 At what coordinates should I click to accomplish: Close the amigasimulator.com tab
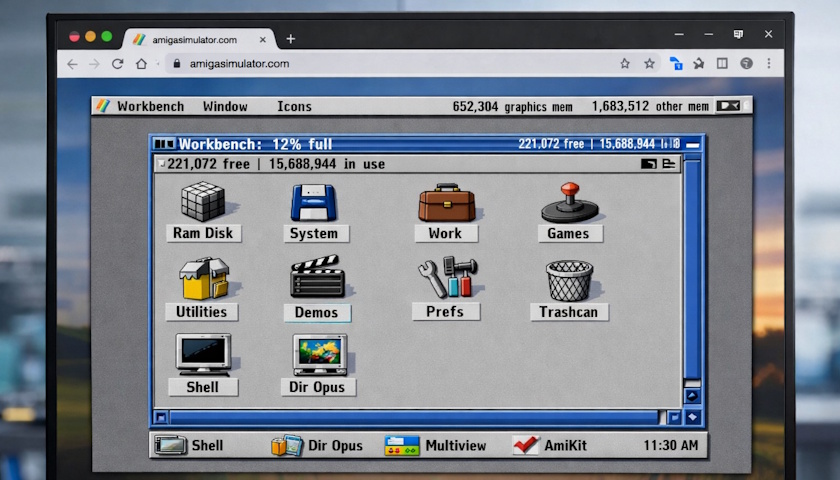tap(262, 40)
